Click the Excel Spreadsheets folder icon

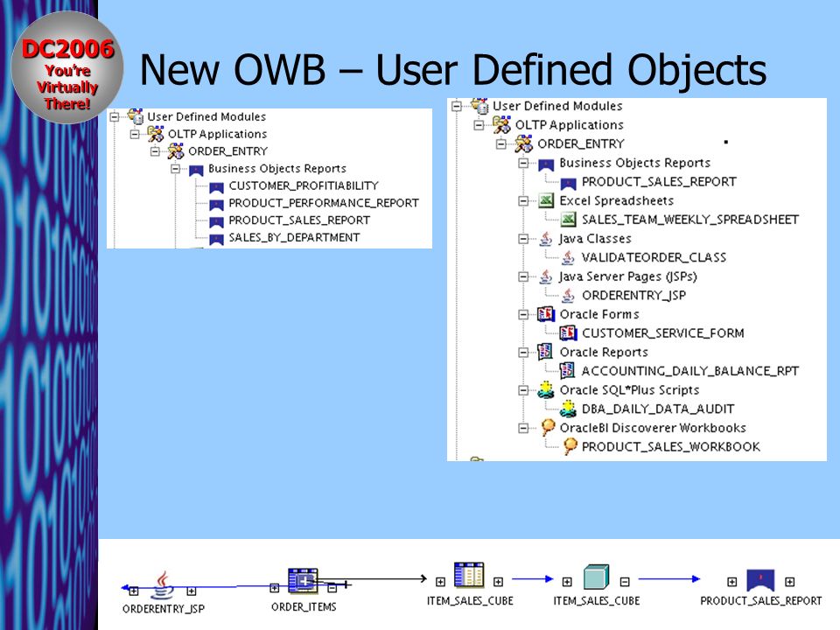coord(546,200)
